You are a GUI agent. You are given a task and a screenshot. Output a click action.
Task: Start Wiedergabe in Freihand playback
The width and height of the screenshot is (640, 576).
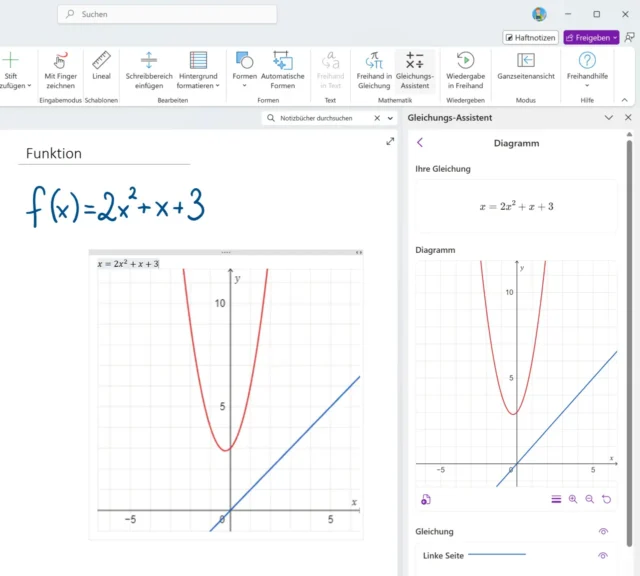point(465,67)
